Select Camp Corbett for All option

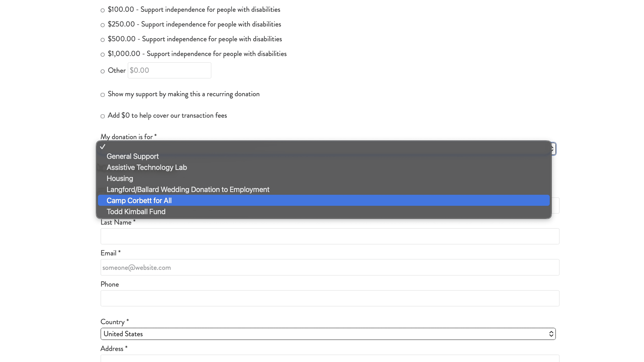(x=324, y=200)
